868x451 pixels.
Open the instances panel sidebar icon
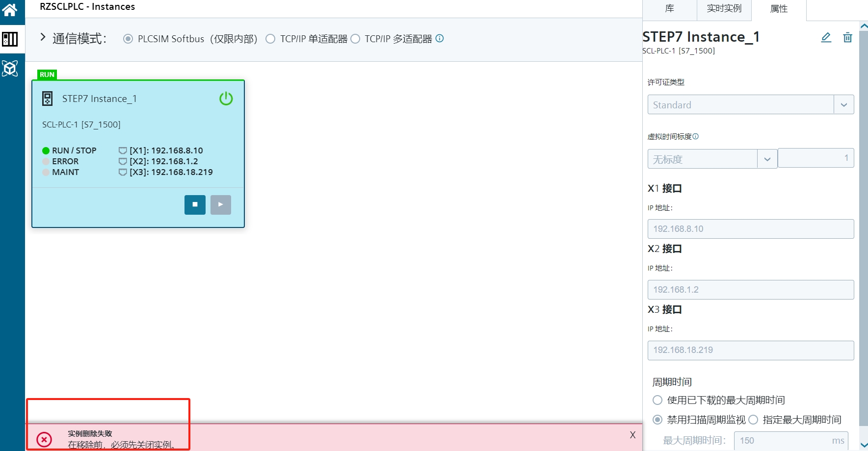[10, 39]
